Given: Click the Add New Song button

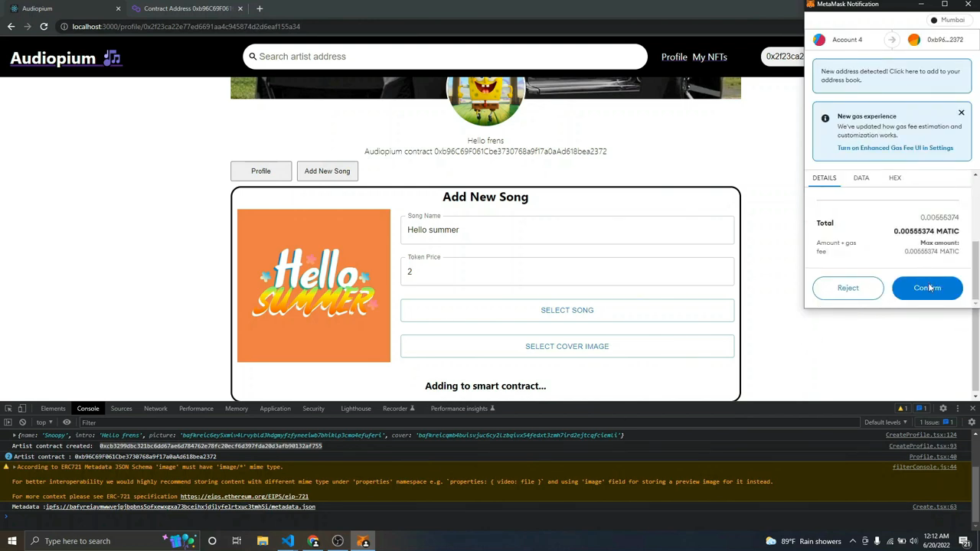Looking at the screenshot, I should 327,171.
